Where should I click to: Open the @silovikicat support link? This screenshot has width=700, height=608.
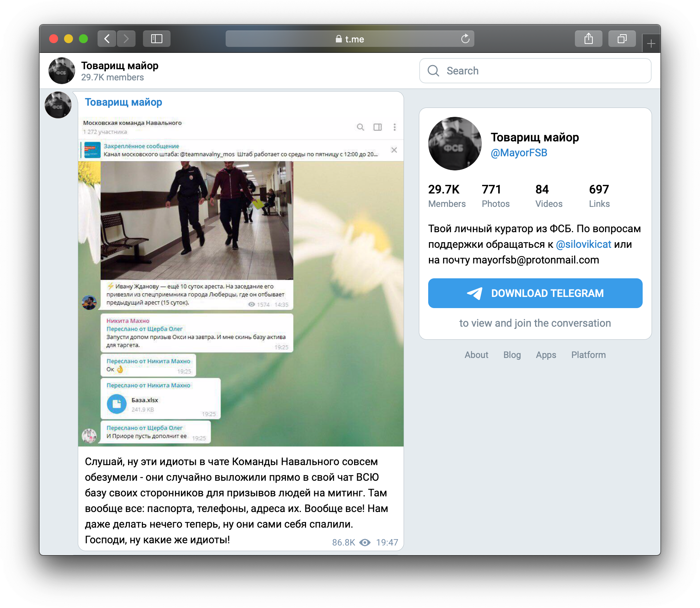(x=583, y=244)
